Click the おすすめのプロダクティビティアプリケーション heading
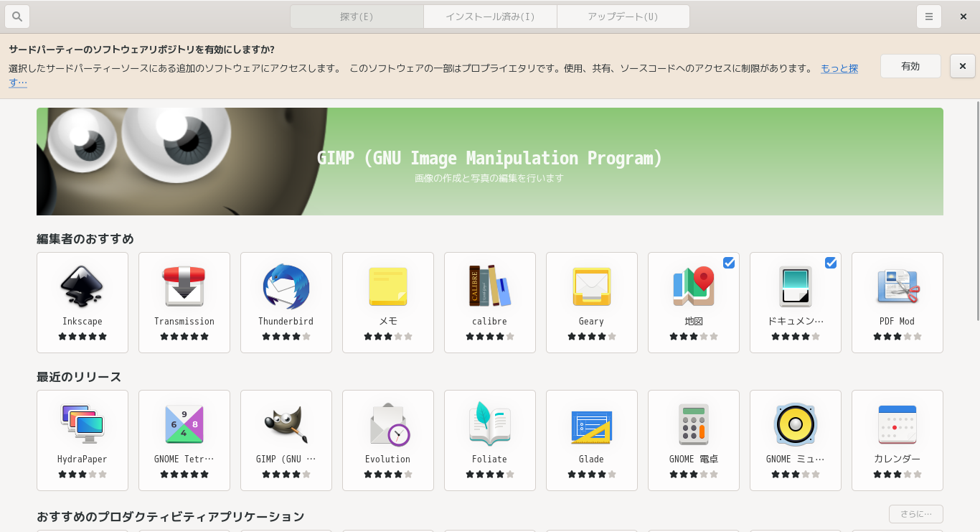Screen dimensions: 980x532 point(171,517)
